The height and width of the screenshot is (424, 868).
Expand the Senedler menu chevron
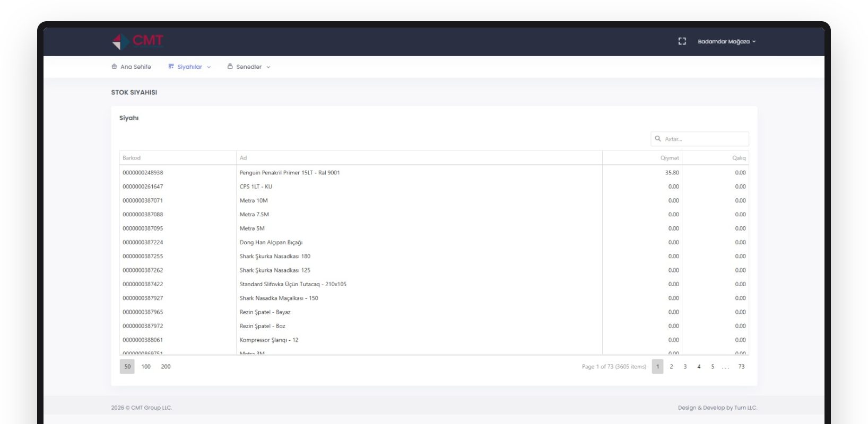point(268,67)
